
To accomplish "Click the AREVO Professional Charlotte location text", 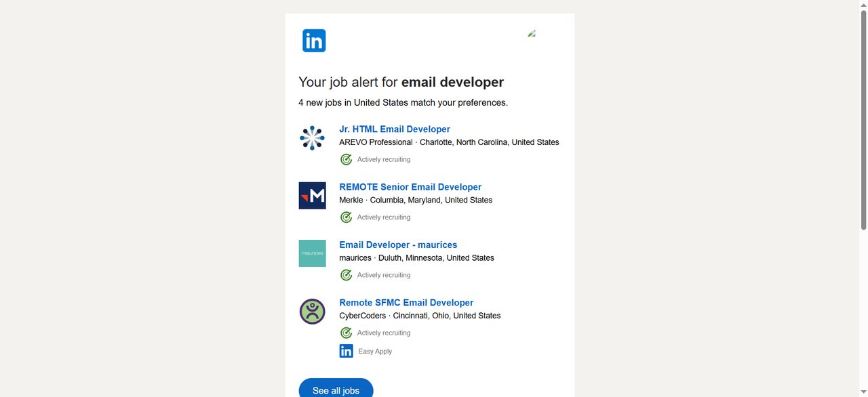I will (449, 142).
